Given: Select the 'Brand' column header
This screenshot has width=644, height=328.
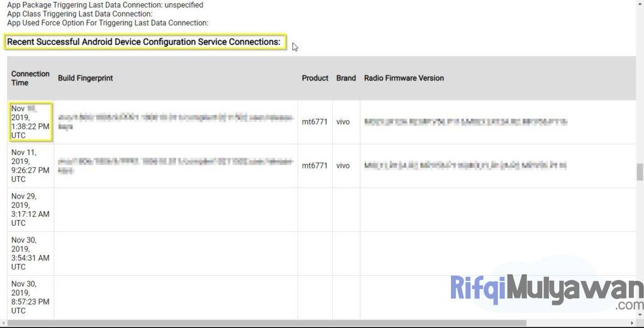Looking at the screenshot, I should point(346,78).
